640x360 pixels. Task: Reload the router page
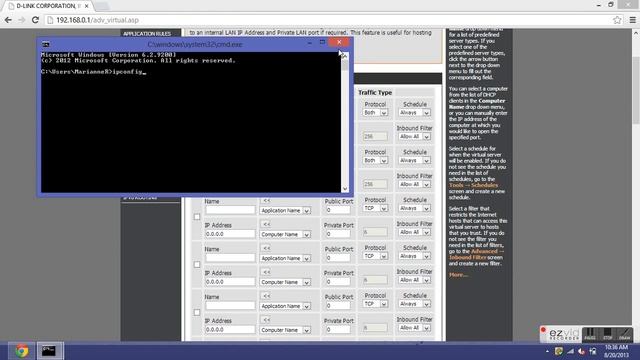click(x=35, y=20)
